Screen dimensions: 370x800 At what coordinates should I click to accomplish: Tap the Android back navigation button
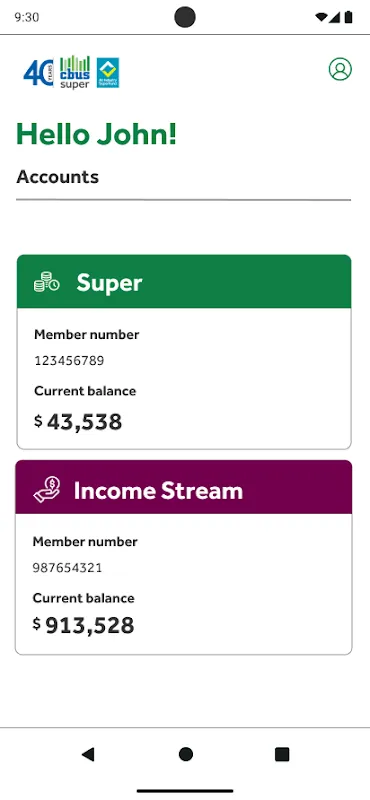pyautogui.click(x=88, y=754)
